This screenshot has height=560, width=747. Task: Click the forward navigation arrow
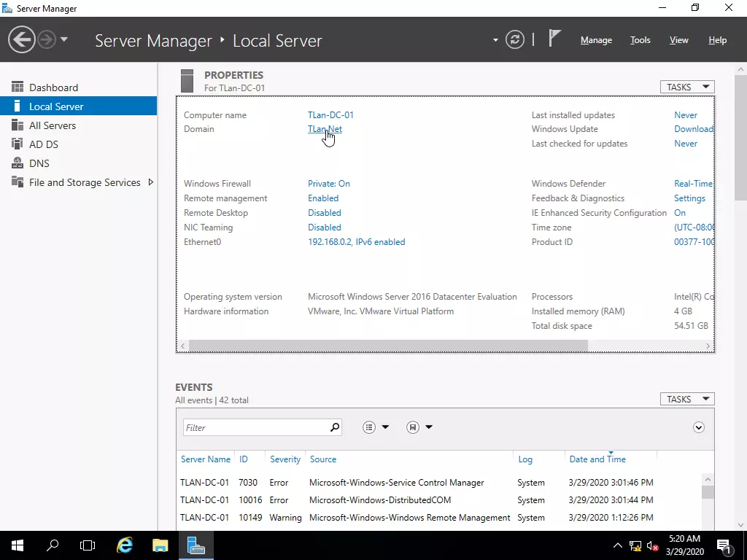pyautogui.click(x=47, y=39)
